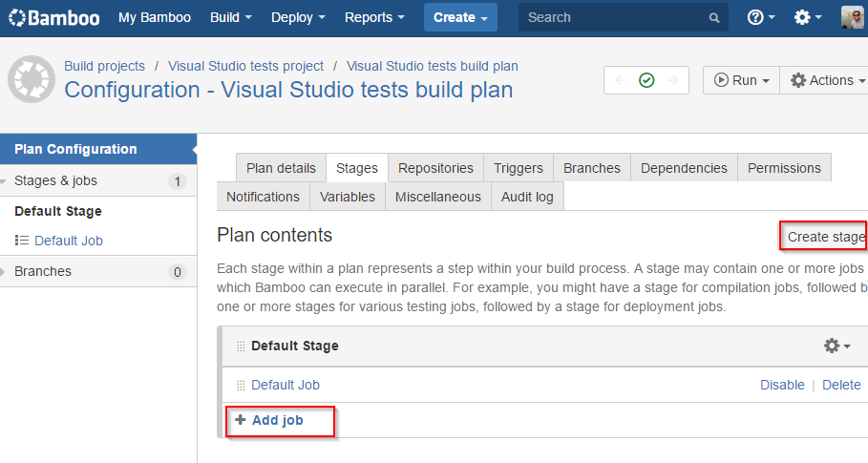The height and width of the screenshot is (463, 868).
Task: Click the Default Stage drag handle
Action: pos(241,347)
